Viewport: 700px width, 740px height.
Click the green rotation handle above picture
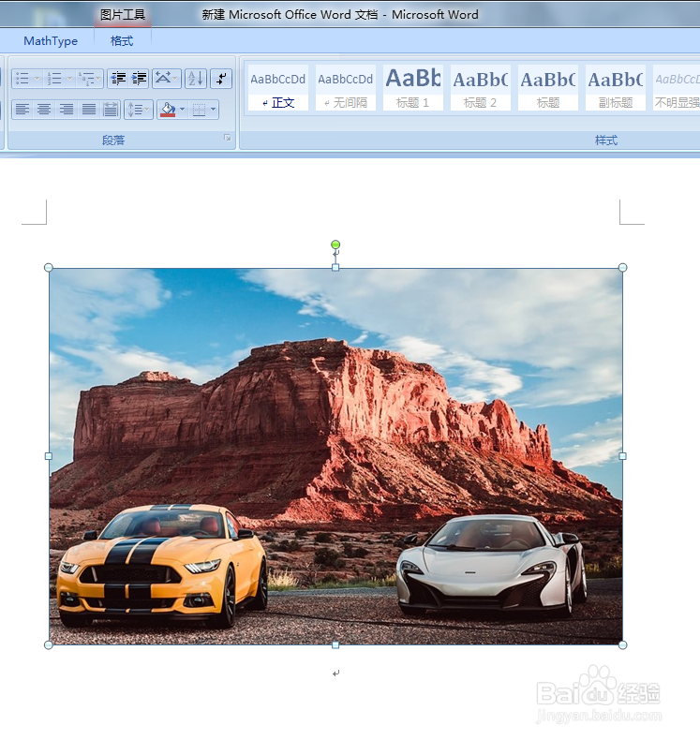coord(335,244)
